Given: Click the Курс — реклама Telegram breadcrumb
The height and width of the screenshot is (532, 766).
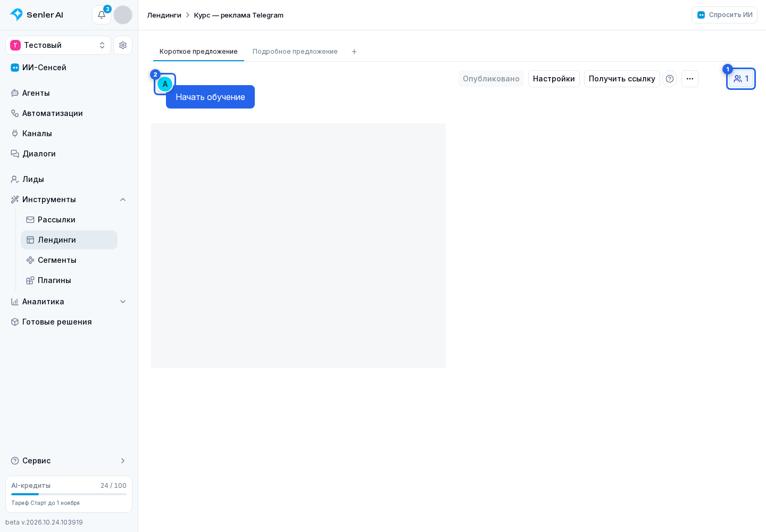Looking at the screenshot, I should click(239, 15).
